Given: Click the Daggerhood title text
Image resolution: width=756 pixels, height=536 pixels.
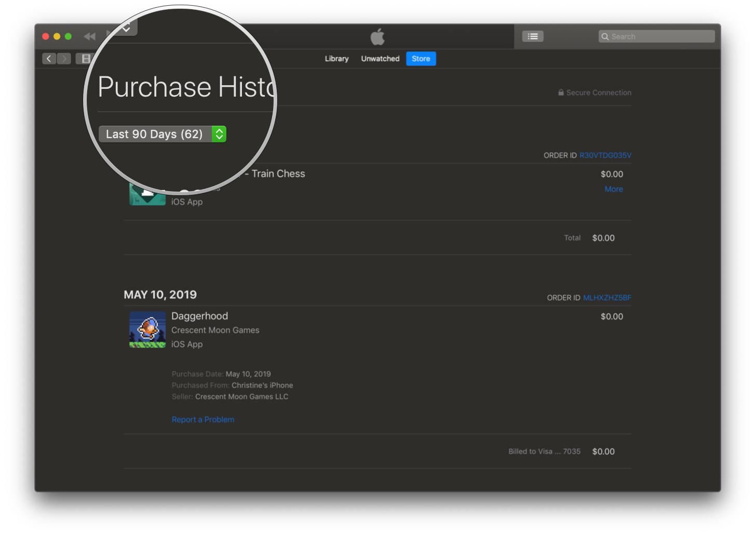Looking at the screenshot, I should click(x=200, y=316).
